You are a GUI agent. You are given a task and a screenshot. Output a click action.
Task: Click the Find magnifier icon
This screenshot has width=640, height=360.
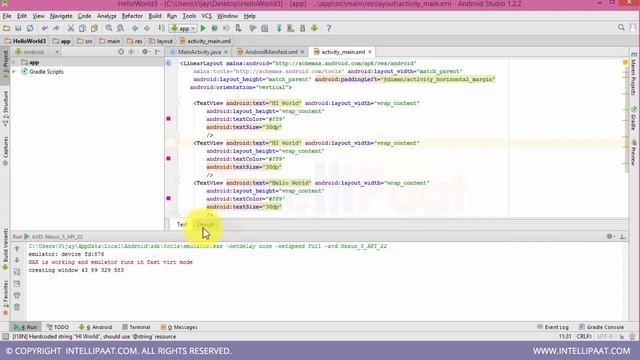click(x=109, y=28)
